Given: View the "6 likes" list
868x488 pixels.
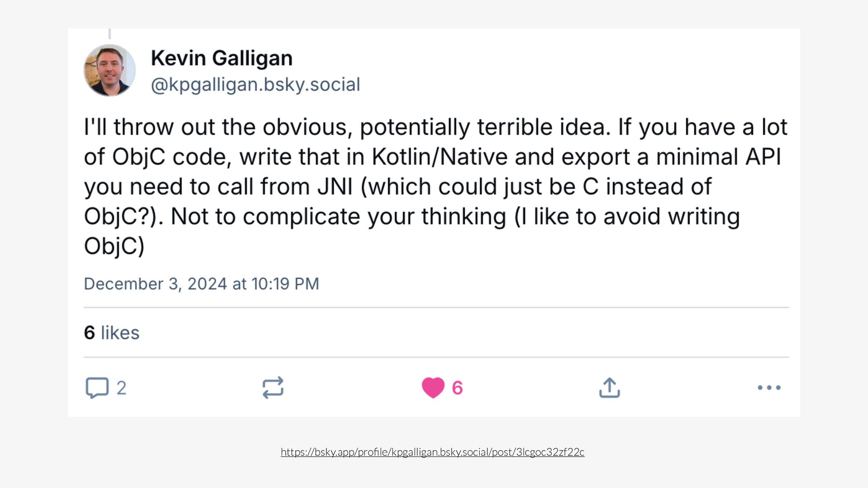Looking at the screenshot, I should pos(112,333).
